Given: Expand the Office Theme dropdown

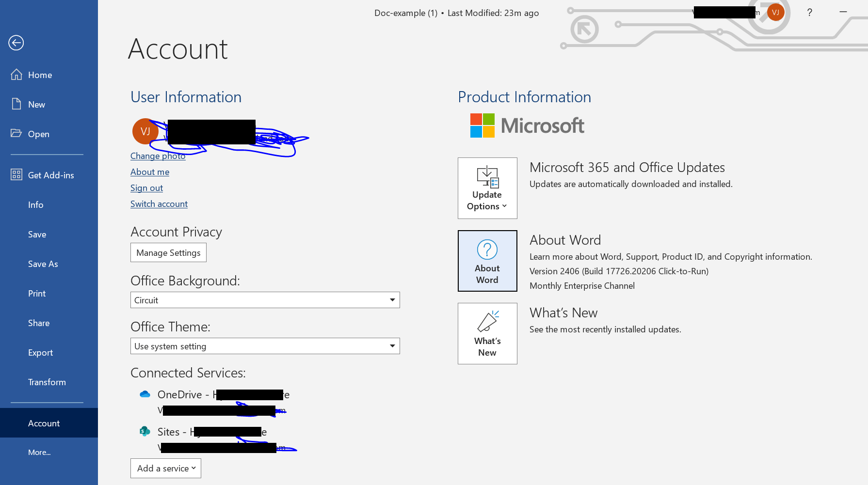Looking at the screenshot, I should (x=265, y=346).
